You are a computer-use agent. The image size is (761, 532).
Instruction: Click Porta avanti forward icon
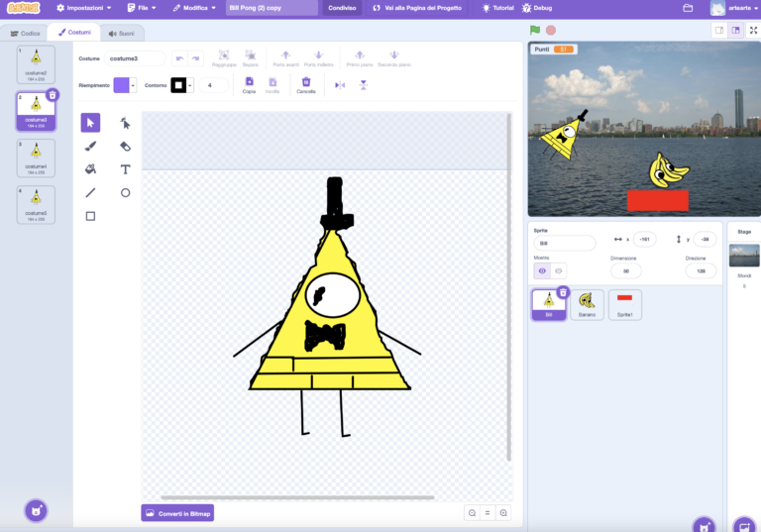pyautogui.click(x=285, y=54)
